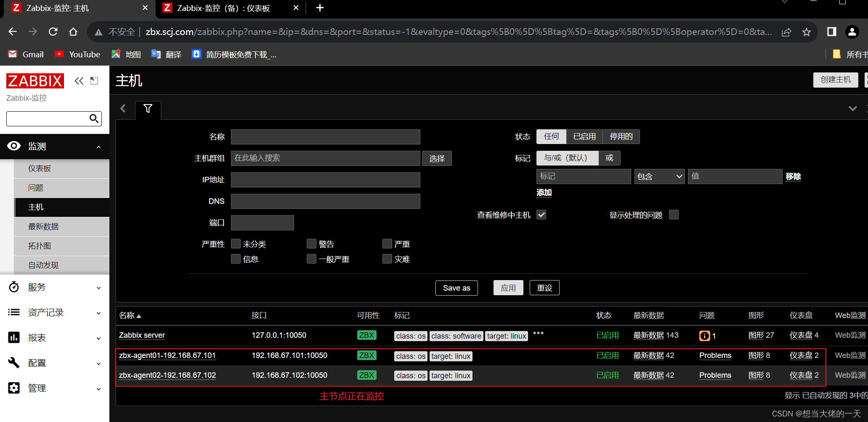Set status filter to 已启用
This screenshot has width=868, height=422.
[584, 136]
